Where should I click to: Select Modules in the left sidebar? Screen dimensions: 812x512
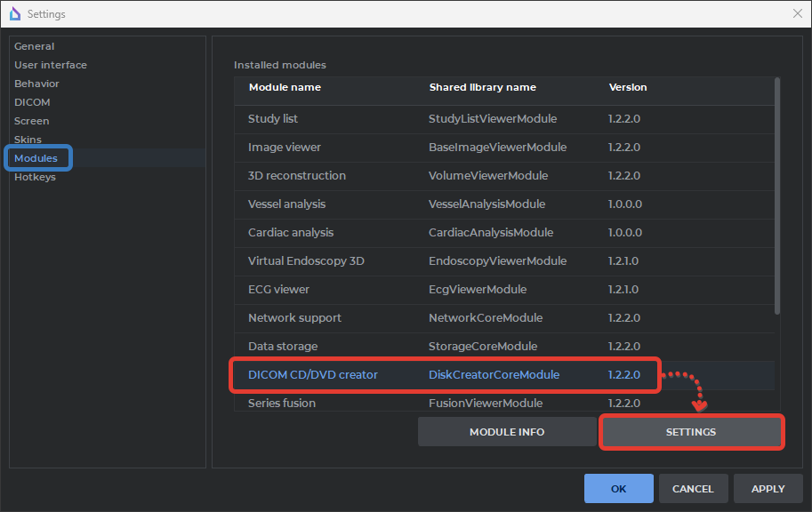[36, 158]
